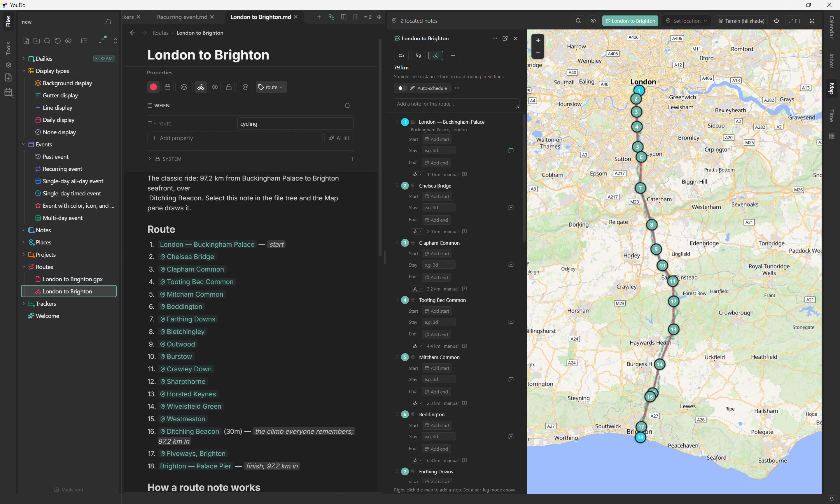
Task: Open the Terrain (hillshade) layer selector
Action: 741,21
